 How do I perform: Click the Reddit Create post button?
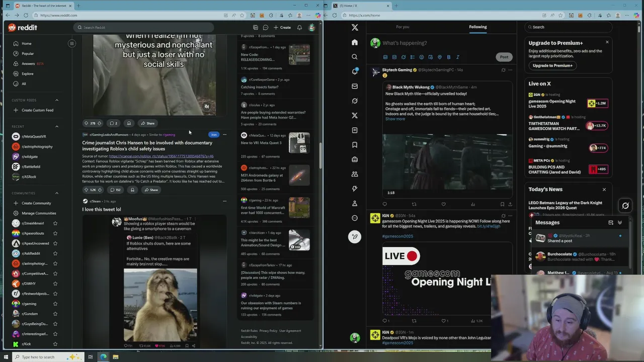282,27
